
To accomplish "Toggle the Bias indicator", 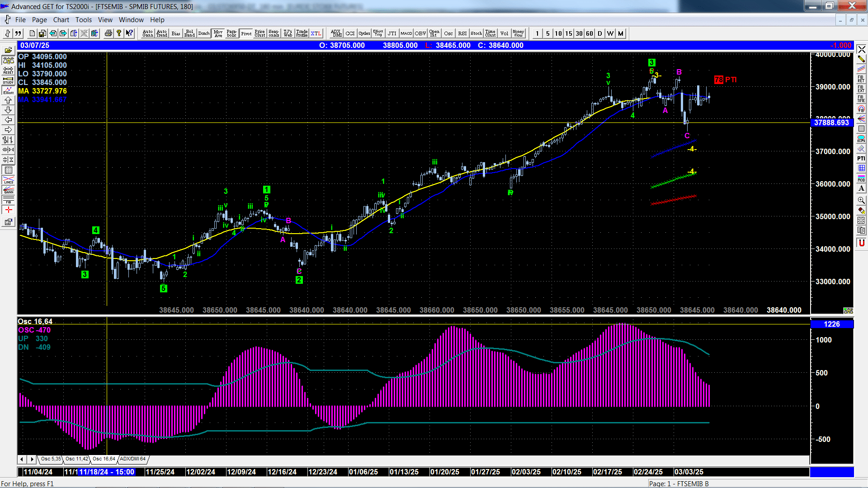I will pos(176,33).
